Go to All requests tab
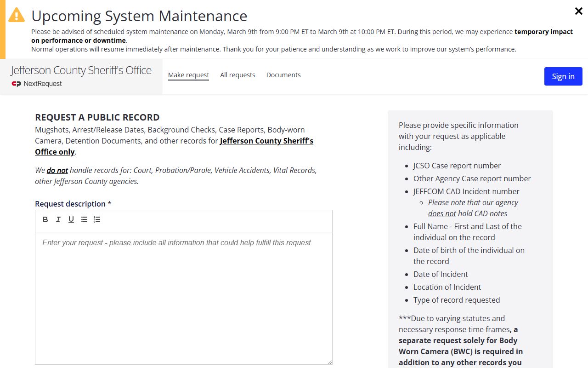 (237, 75)
